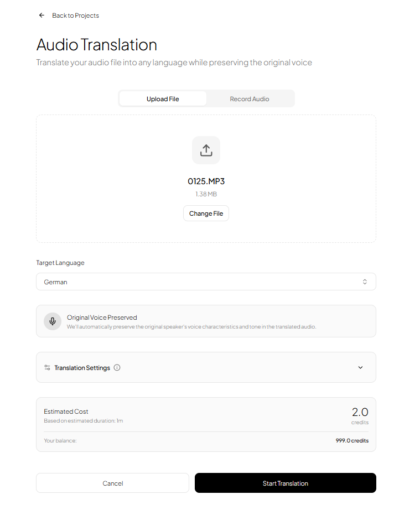Click the 0125.MP3 file name
The image size is (420, 505).
pos(206,181)
